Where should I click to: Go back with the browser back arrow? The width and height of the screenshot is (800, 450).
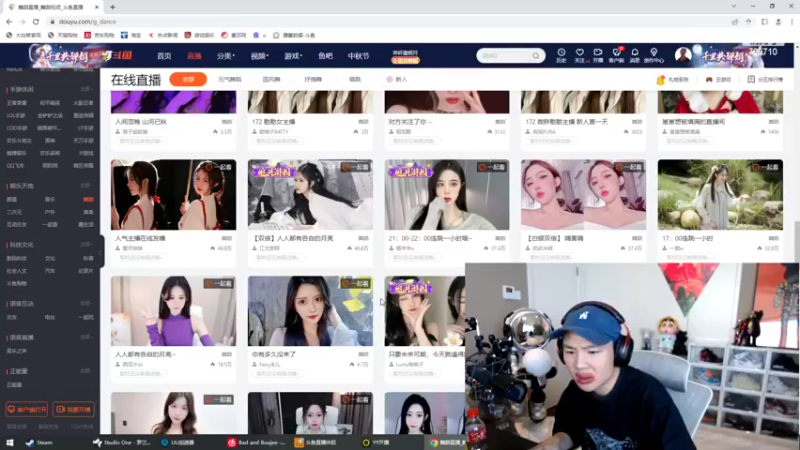9,21
